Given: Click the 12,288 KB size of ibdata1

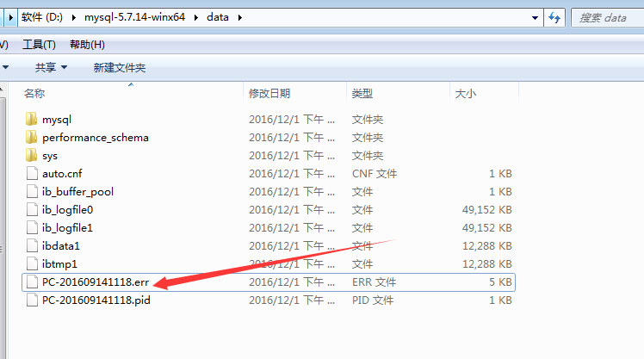Looking at the screenshot, I should click(486, 245).
